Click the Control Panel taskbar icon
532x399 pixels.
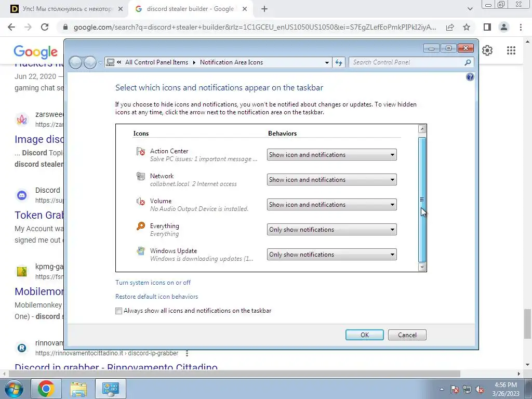[x=111, y=389]
